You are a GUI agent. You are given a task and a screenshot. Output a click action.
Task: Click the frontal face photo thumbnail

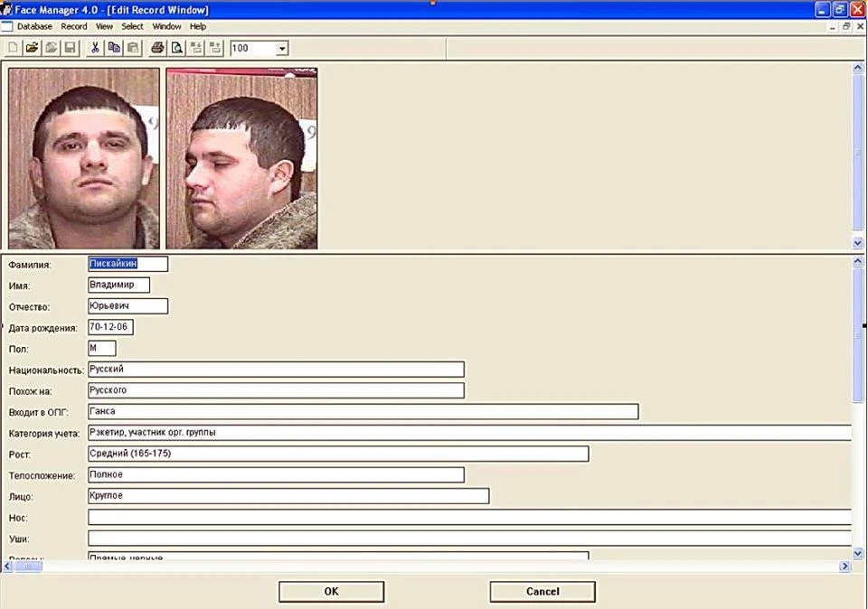83,158
